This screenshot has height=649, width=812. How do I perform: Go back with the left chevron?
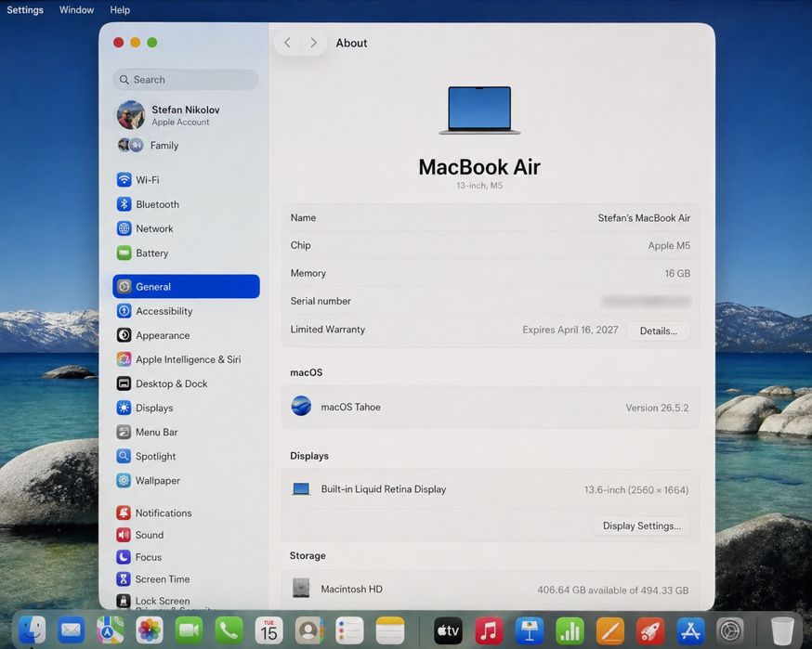tap(287, 43)
